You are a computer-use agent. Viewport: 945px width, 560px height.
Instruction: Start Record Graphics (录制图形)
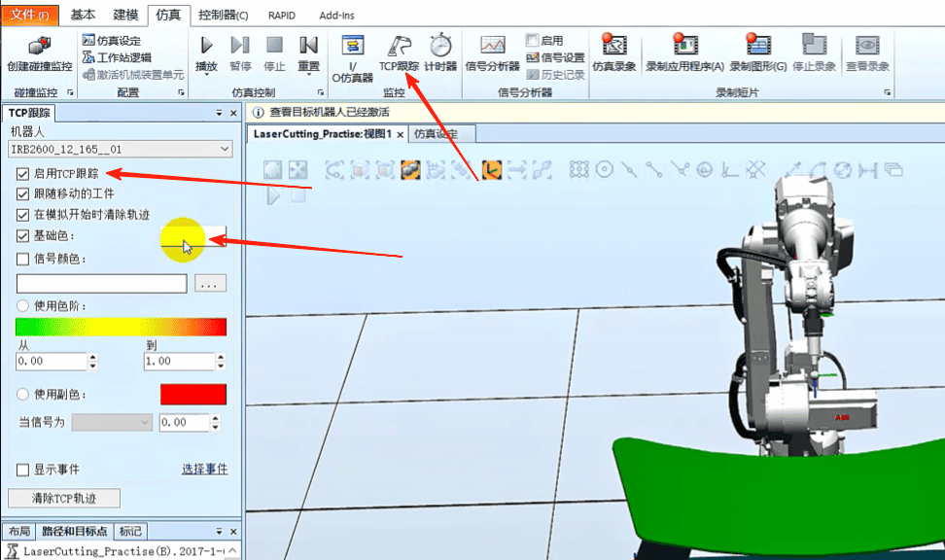(x=758, y=53)
